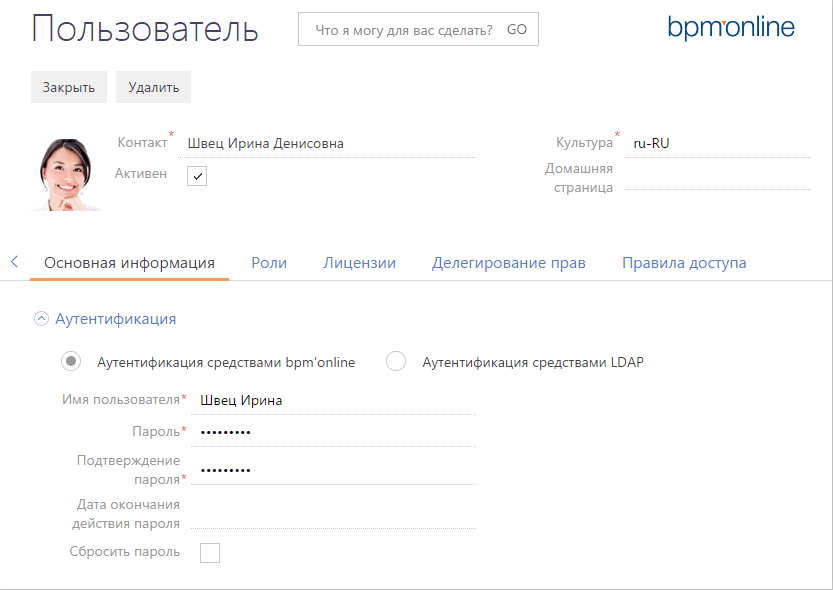Viewport: 833px width, 590px height.
Task: Click the Дата окончания действия пароля field
Action: tap(334, 515)
